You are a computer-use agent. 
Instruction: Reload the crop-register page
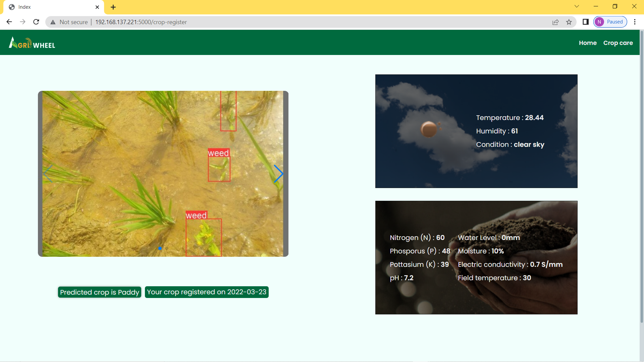[x=36, y=22]
